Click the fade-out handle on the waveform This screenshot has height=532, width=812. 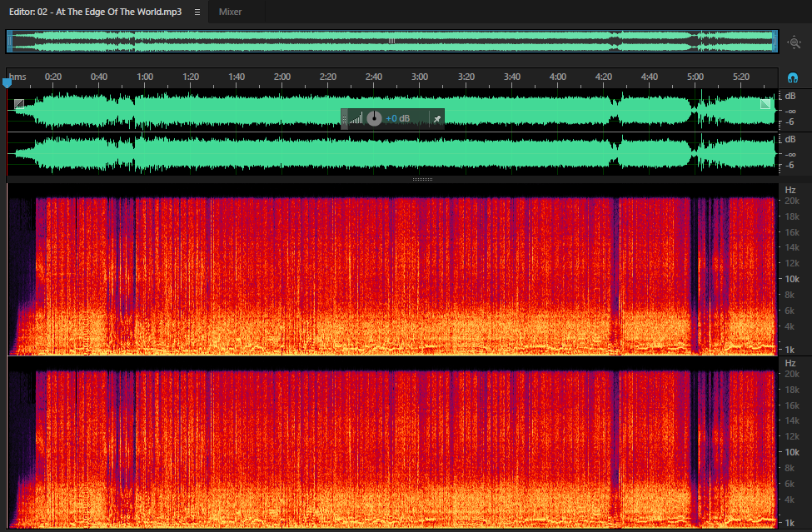pyautogui.click(x=765, y=104)
